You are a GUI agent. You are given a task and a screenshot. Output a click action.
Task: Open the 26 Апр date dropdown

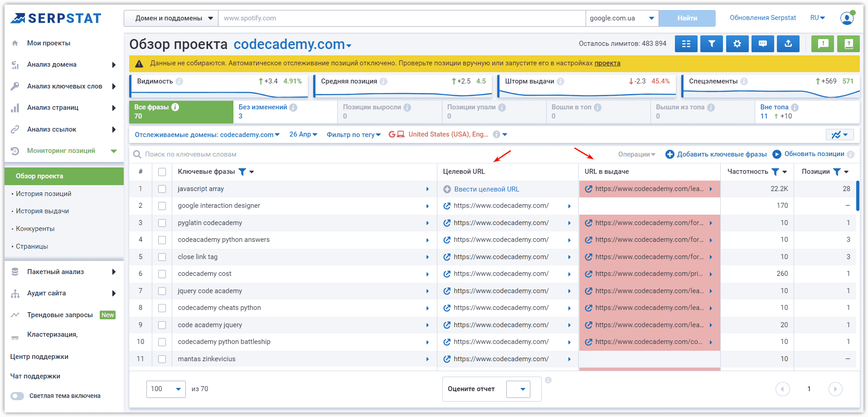click(x=303, y=134)
